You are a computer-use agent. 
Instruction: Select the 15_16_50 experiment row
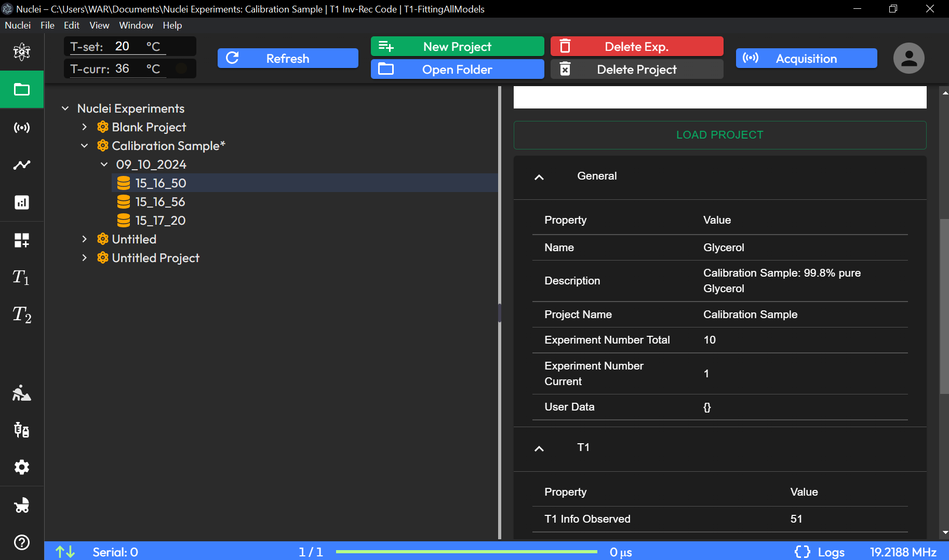[305, 183]
